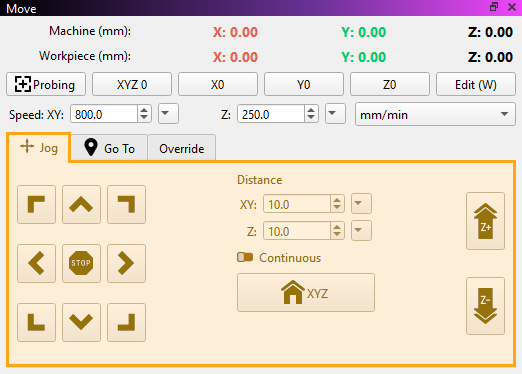Click the Workpiece X: 0.00 readout

click(x=235, y=57)
